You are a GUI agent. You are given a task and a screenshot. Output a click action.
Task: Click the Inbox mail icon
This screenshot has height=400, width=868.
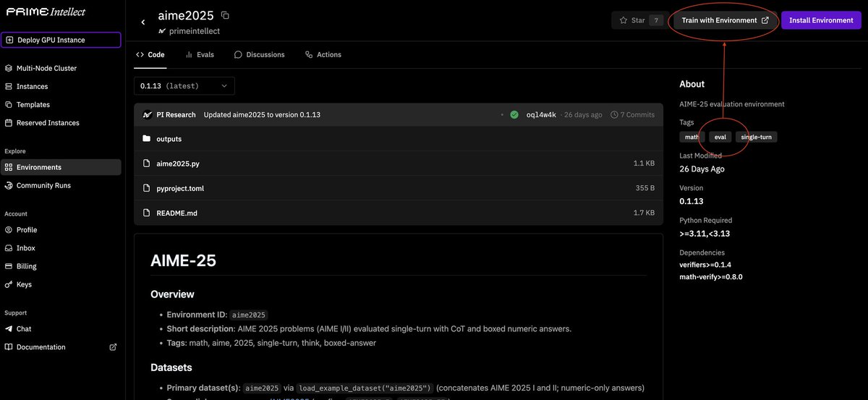(x=9, y=248)
